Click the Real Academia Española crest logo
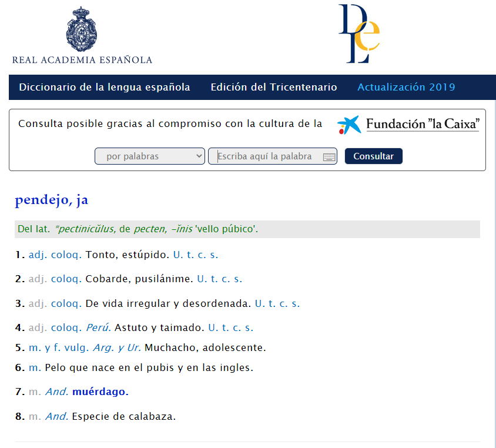The image size is (496, 448). pyautogui.click(x=82, y=29)
